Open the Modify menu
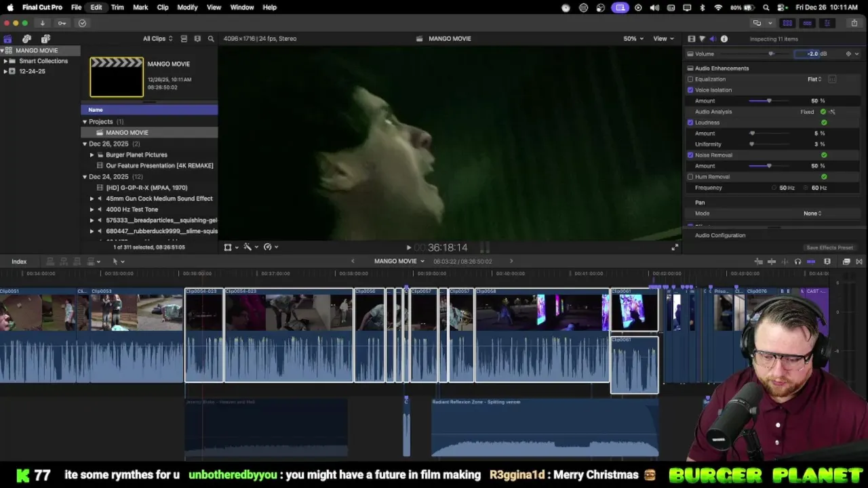 (x=187, y=7)
